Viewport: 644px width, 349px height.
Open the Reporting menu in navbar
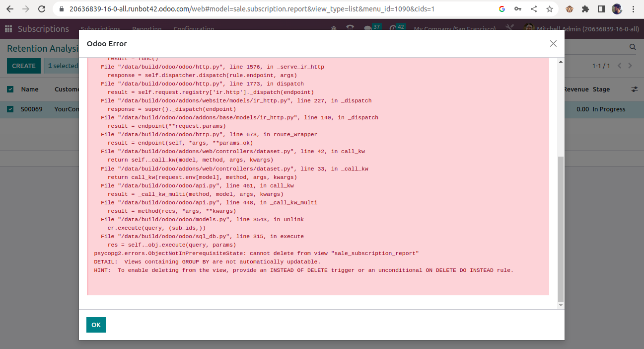pyautogui.click(x=146, y=29)
